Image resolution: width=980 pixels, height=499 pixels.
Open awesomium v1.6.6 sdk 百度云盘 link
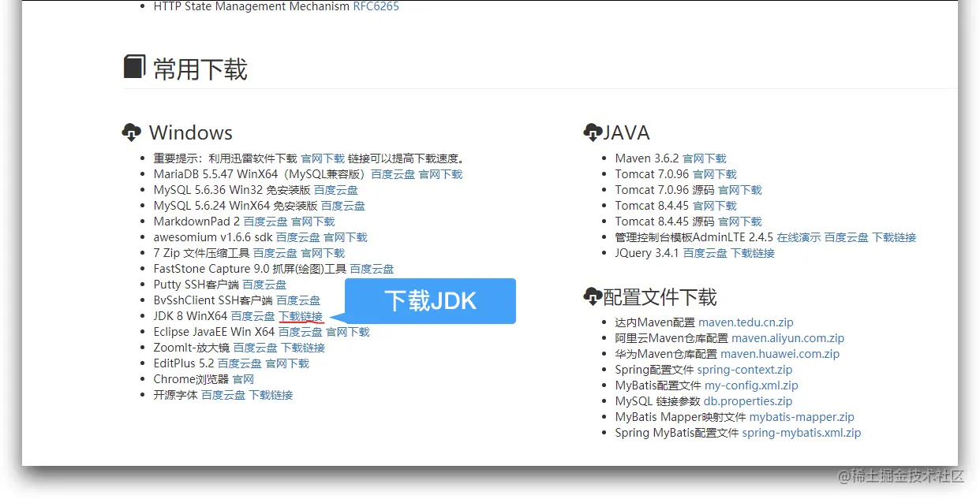click(298, 237)
